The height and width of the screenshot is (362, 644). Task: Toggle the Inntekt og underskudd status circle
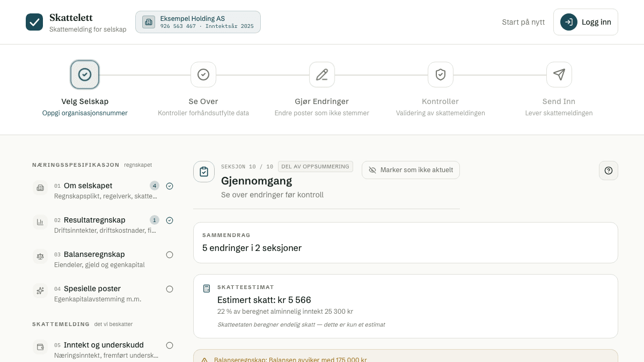tap(170, 345)
